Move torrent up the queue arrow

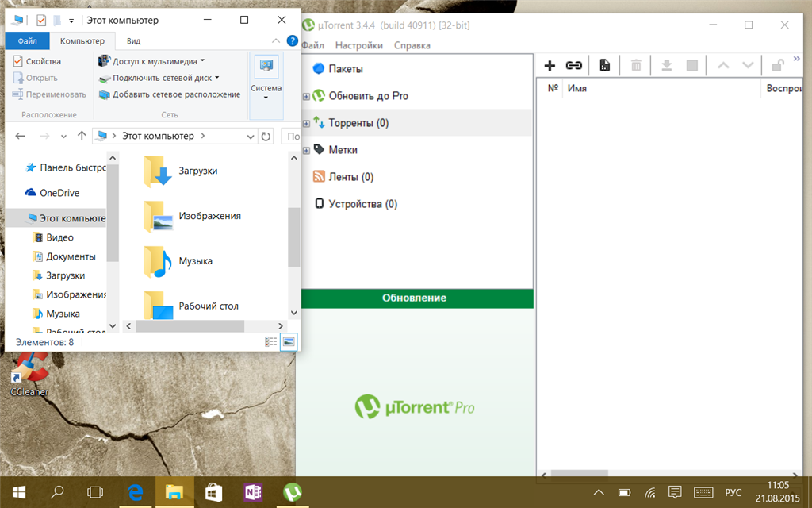[723, 65]
